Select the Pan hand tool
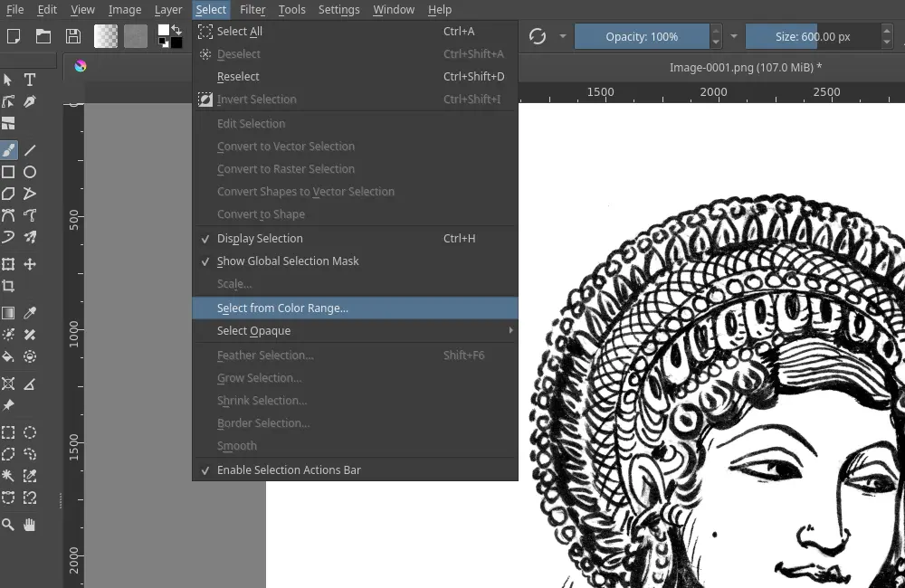Image resolution: width=905 pixels, height=588 pixels. point(30,525)
